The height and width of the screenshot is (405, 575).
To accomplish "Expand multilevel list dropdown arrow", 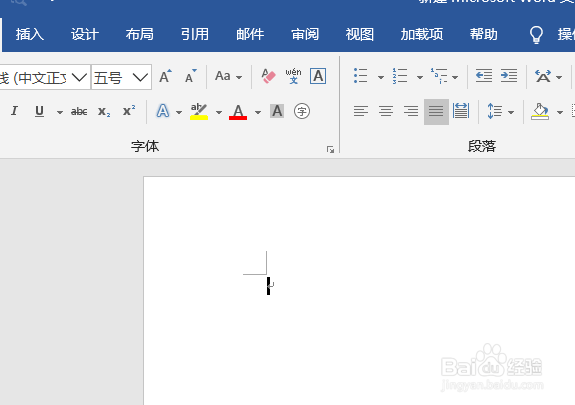I will 455,77.
